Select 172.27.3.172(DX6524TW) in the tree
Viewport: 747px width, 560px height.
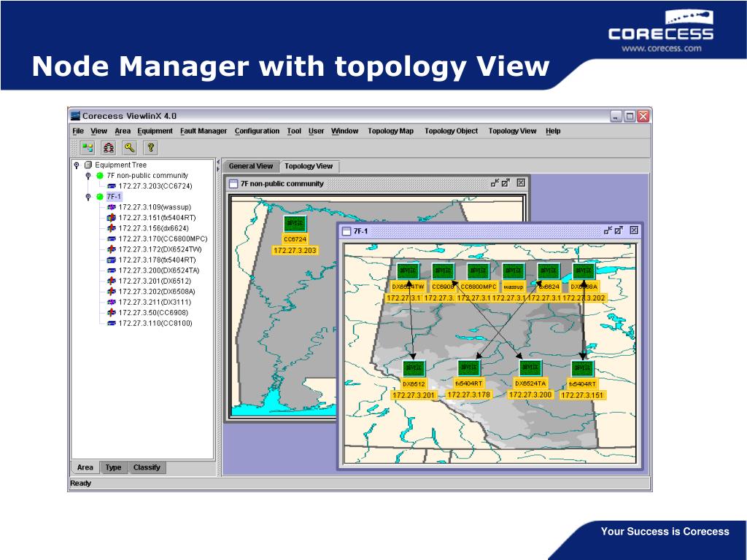click(x=160, y=249)
